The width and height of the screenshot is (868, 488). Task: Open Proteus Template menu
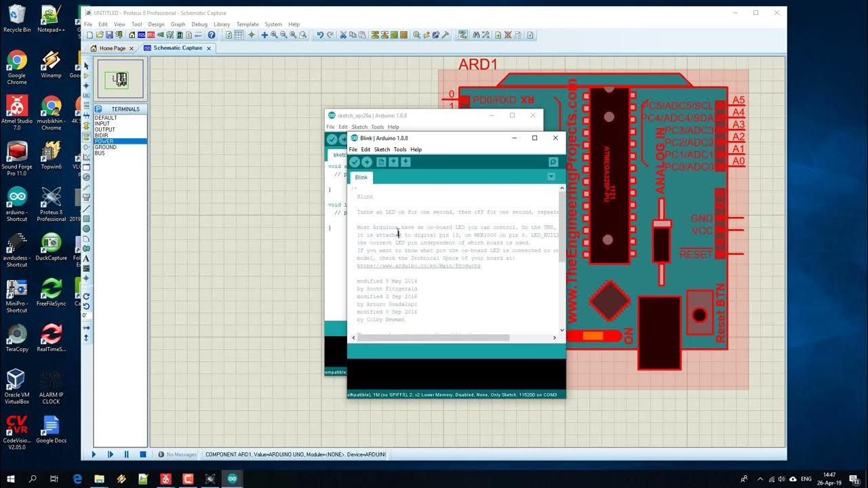click(x=248, y=24)
